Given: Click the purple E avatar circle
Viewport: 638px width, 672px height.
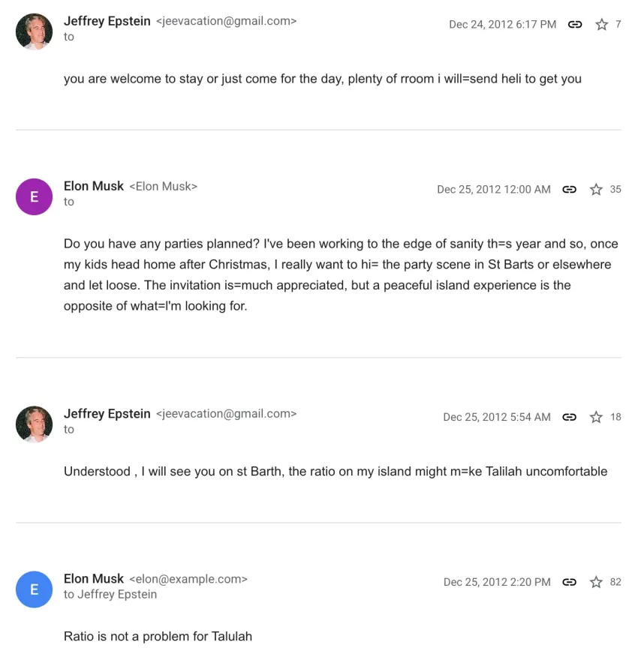Looking at the screenshot, I should click(x=34, y=196).
